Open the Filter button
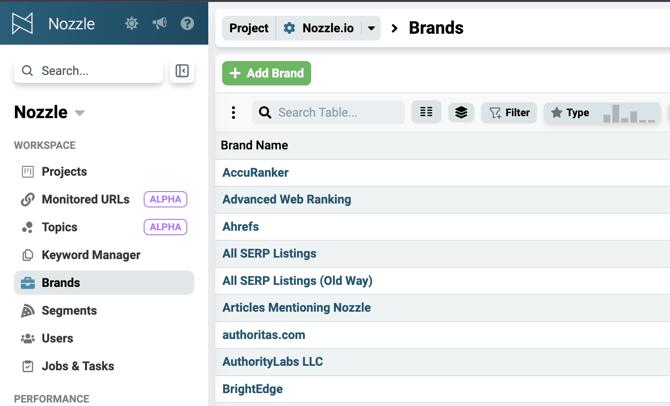Image resolution: width=670 pixels, height=406 pixels. click(509, 112)
